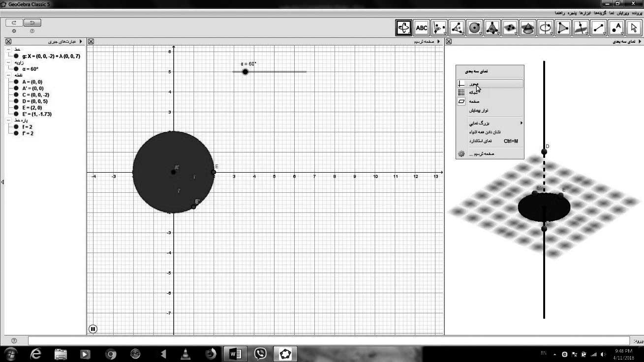Close the 3D view panel with its X
644x362 pixels.
click(449, 42)
